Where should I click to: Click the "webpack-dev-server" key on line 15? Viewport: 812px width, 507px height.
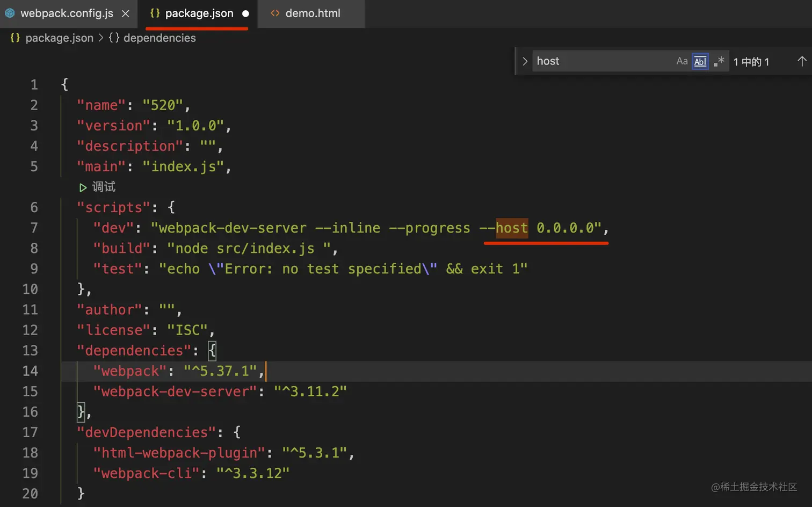click(x=175, y=391)
